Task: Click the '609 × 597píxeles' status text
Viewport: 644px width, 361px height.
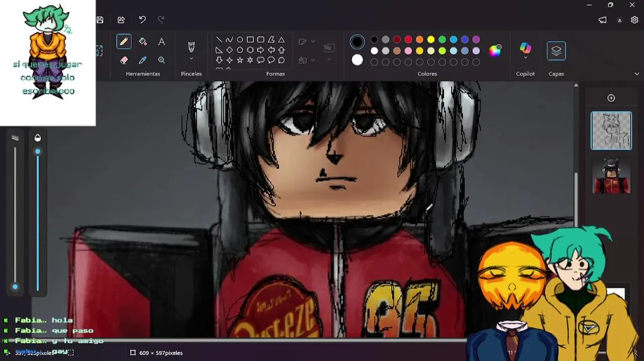Action: (x=161, y=353)
